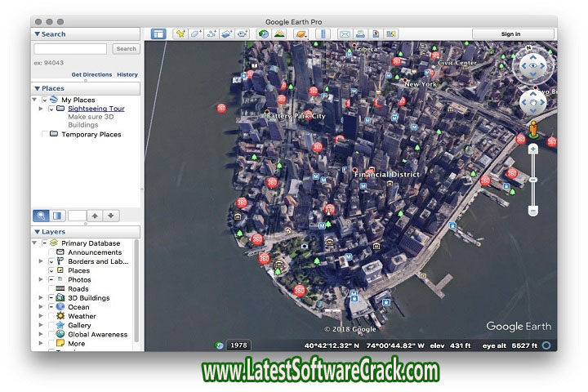
Task: Open the historical imagery clock icon
Action: 263,33
